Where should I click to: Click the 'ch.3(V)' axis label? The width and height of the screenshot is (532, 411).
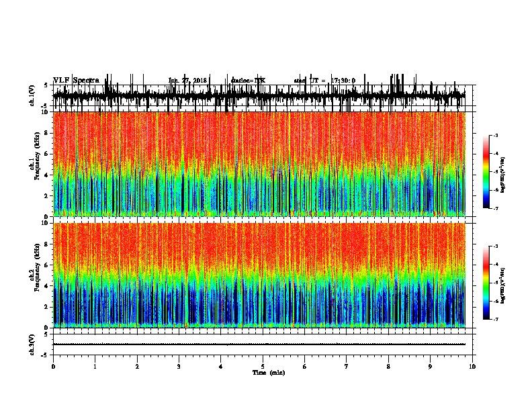coord(32,345)
